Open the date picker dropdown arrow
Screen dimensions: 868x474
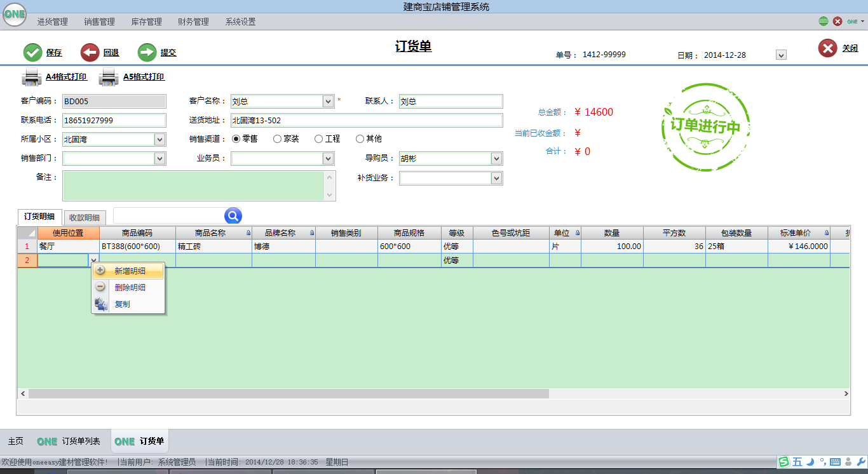tap(781, 55)
